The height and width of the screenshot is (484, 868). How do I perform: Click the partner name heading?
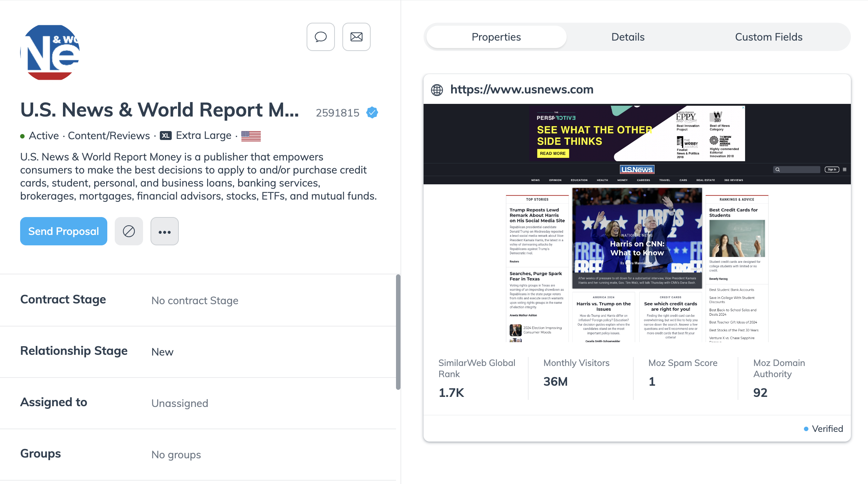159,110
